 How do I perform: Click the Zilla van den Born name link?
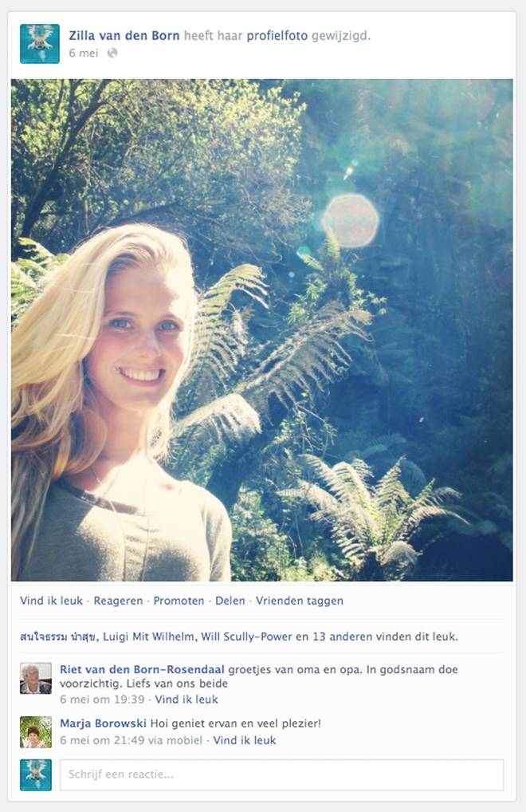click(x=124, y=36)
